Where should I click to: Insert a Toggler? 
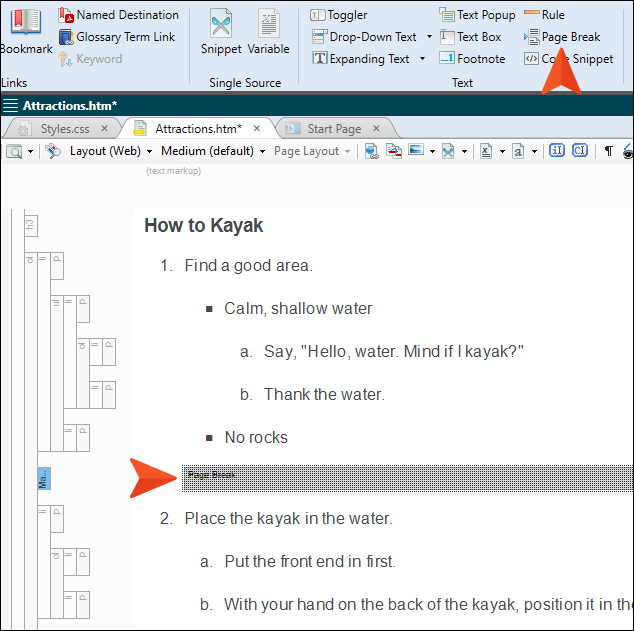coord(339,15)
